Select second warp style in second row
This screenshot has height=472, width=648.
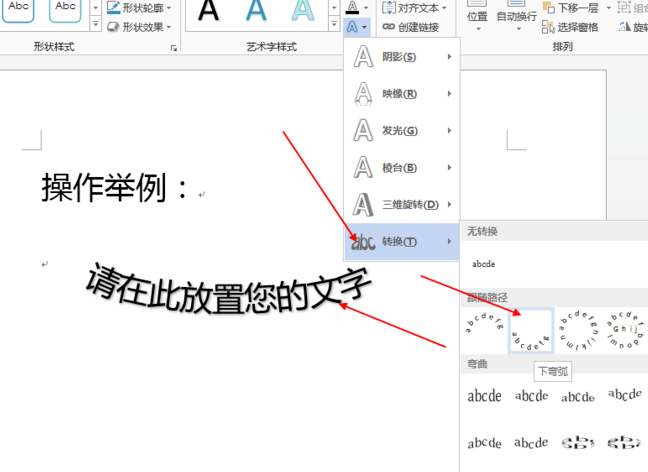click(x=531, y=442)
